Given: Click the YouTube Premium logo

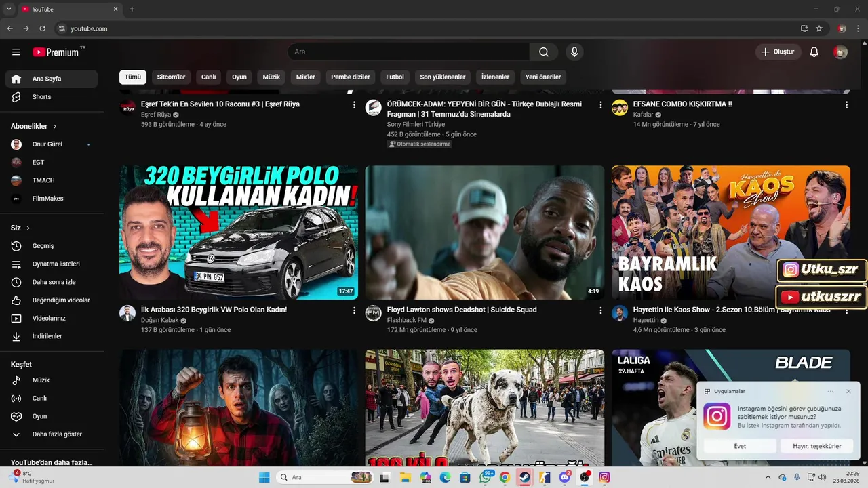Looking at the screenshot, I should (56, 52).
